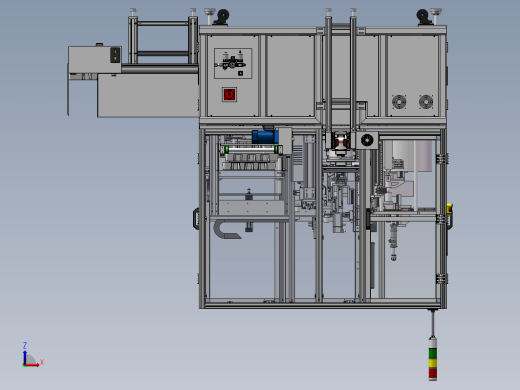Pick the black handle on the left frame side
The width and height of the screenshot is (520, 390).
click(x=196, y=219)
